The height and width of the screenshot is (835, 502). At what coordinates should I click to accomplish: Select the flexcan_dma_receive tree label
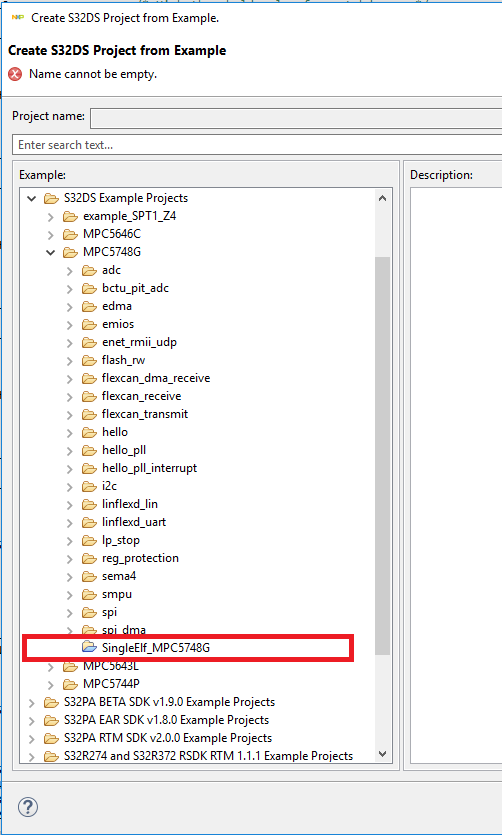point(156,379)
